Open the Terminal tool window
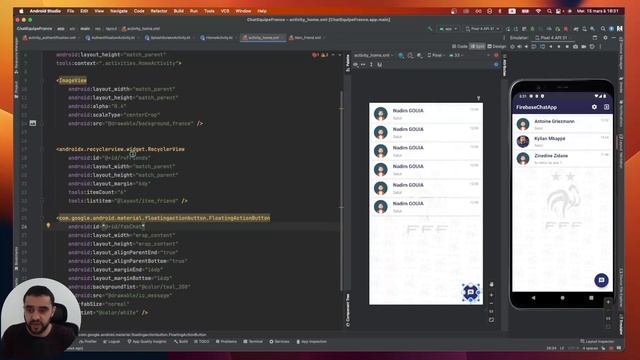Viewport: 640px width, 360px height. [x=253, y=342]
